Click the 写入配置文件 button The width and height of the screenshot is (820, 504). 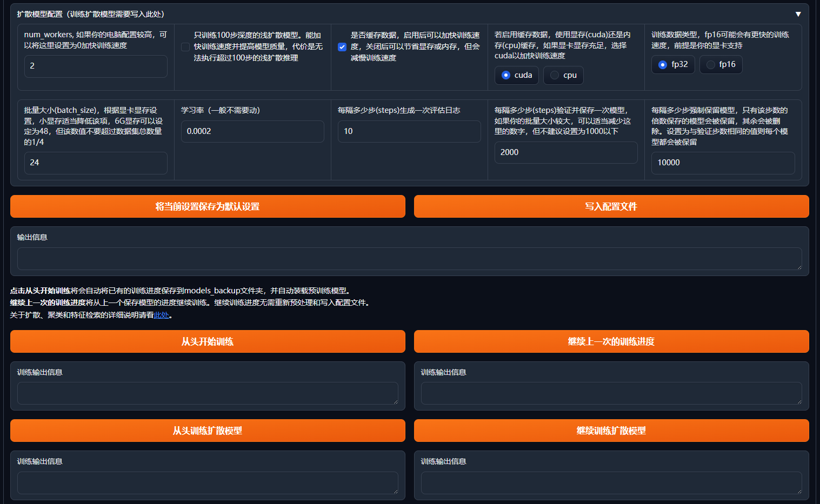[x=611, y=206]
